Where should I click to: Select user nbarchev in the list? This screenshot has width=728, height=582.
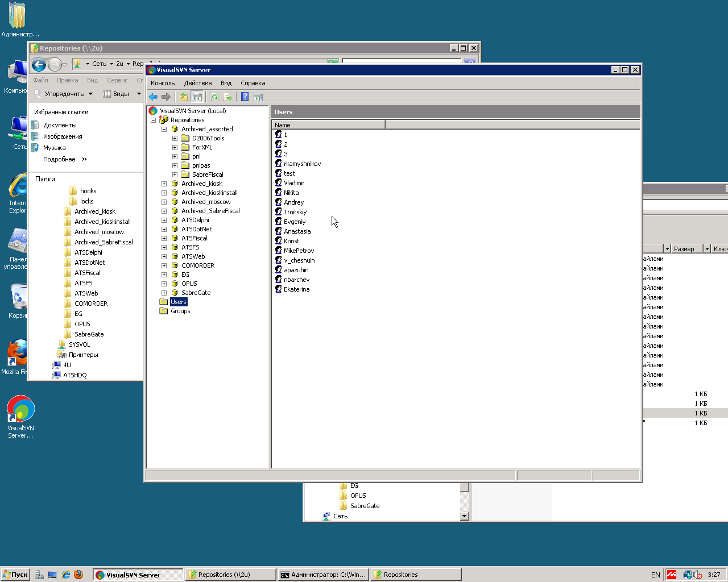pyautogui.click(x=297, y=280)
